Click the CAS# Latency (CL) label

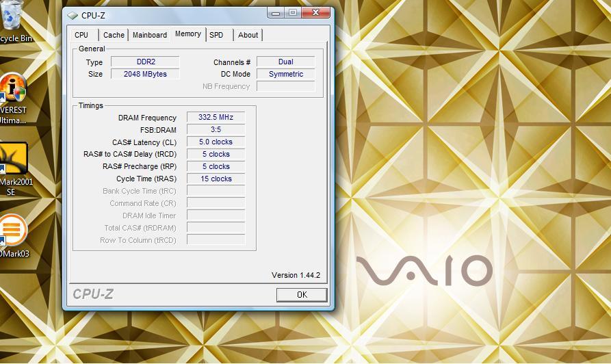click(x=144, y=142)
